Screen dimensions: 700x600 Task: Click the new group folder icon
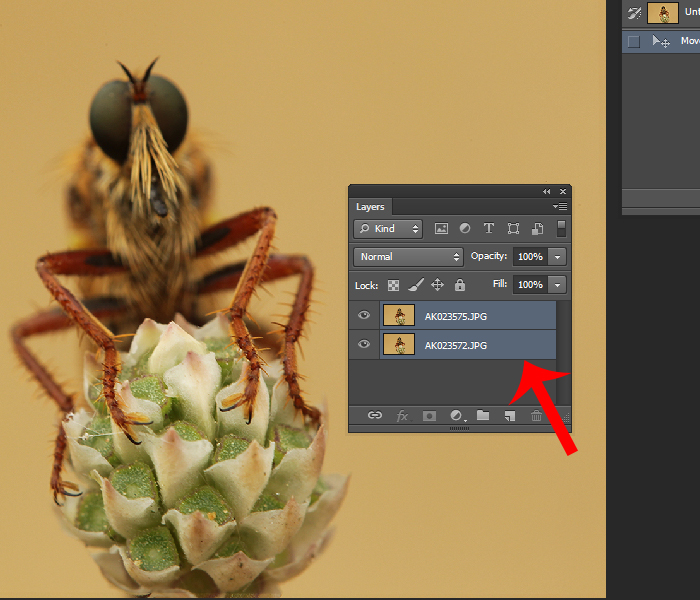pyautogui.click(x=483, y=416)
